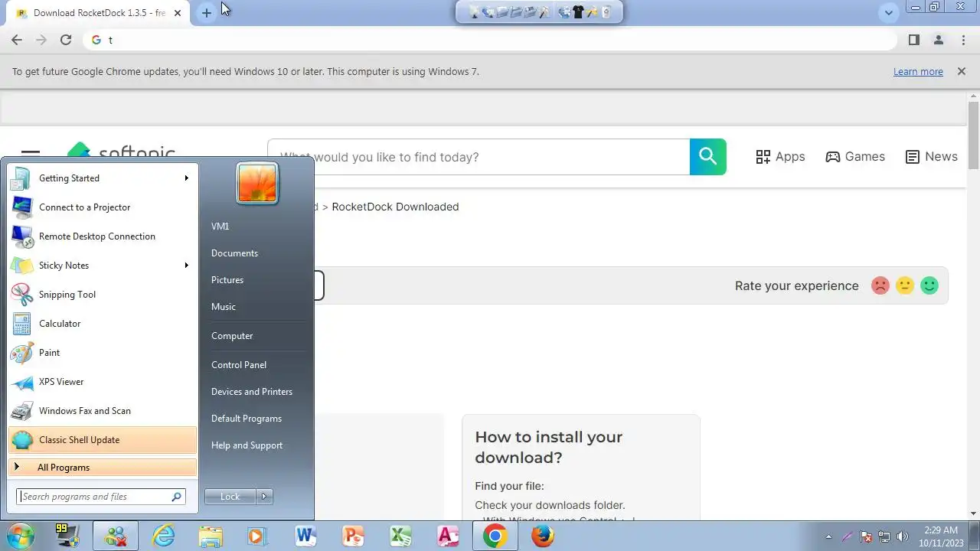Switch to Chrome on the taskbar
The height and width of the screenshot is (551, 980).
[x=495, y=536]
